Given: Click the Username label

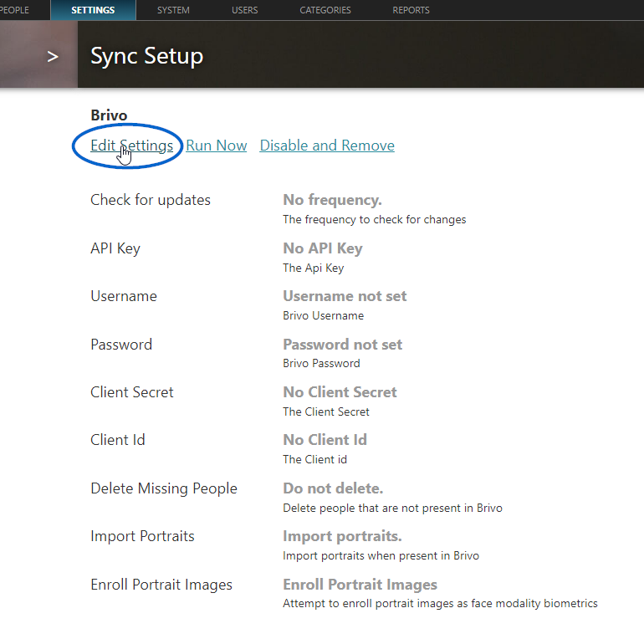Looking at the screenshot, I should pyautogui.click(x=124, y=296).
